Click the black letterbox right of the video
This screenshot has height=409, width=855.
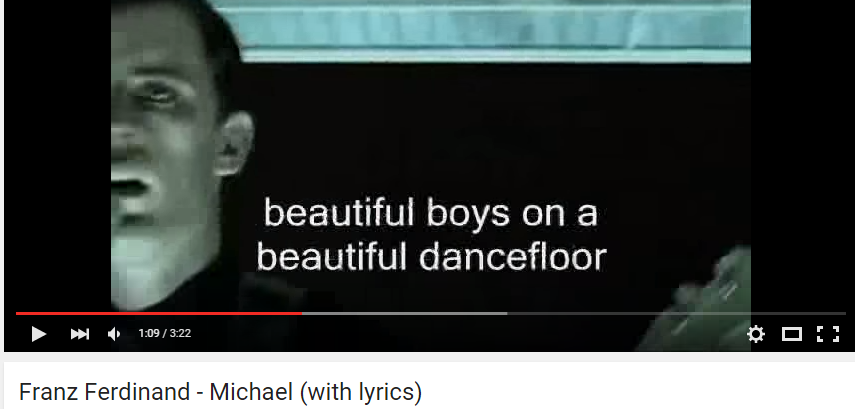[x=800, y=155]
